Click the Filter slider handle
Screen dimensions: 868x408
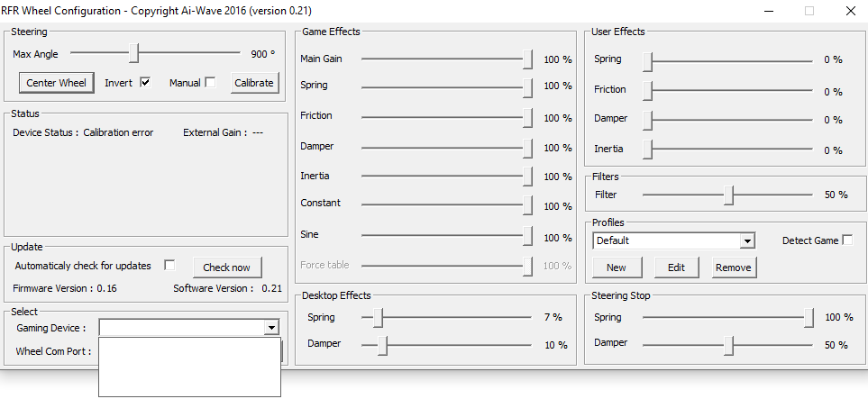pyautogui.click(x=728, y=195)
